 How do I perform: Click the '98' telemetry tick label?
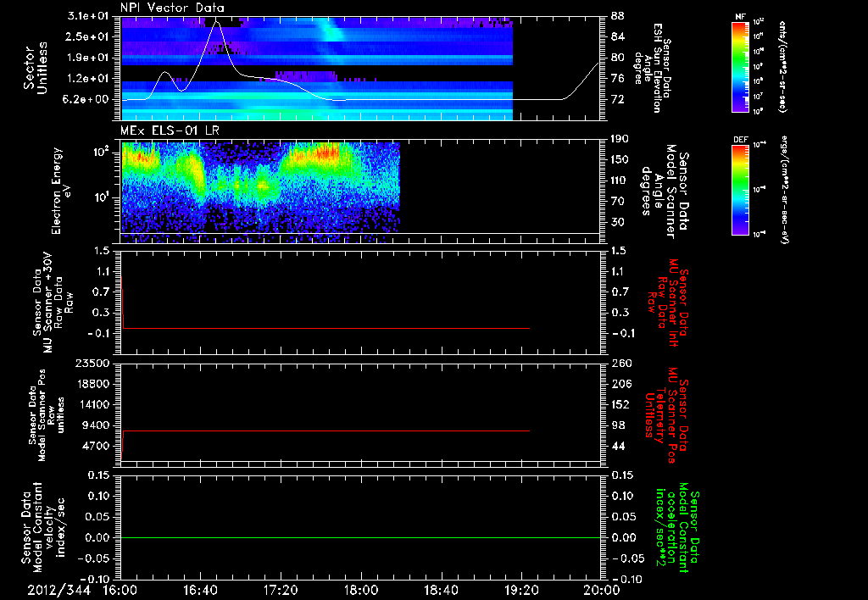click(617, 425)
